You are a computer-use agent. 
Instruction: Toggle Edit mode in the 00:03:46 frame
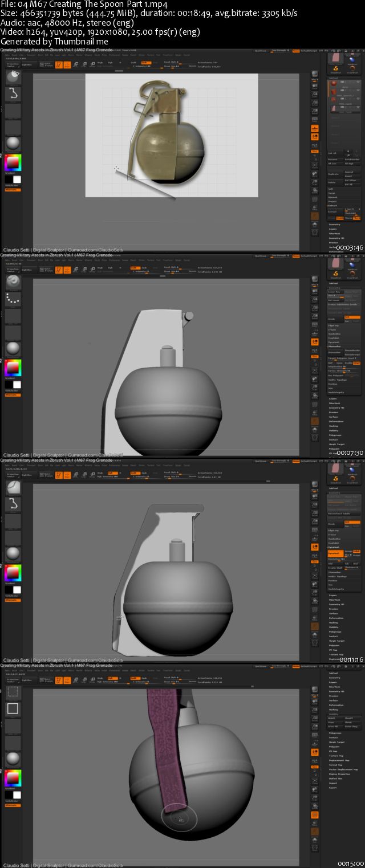point(59,65)
